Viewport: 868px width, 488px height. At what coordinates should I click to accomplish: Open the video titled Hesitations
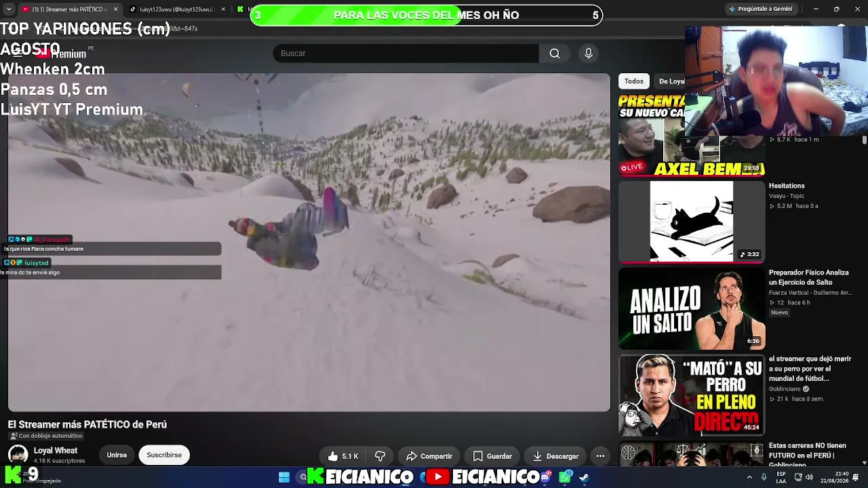[x=787, y=186]
